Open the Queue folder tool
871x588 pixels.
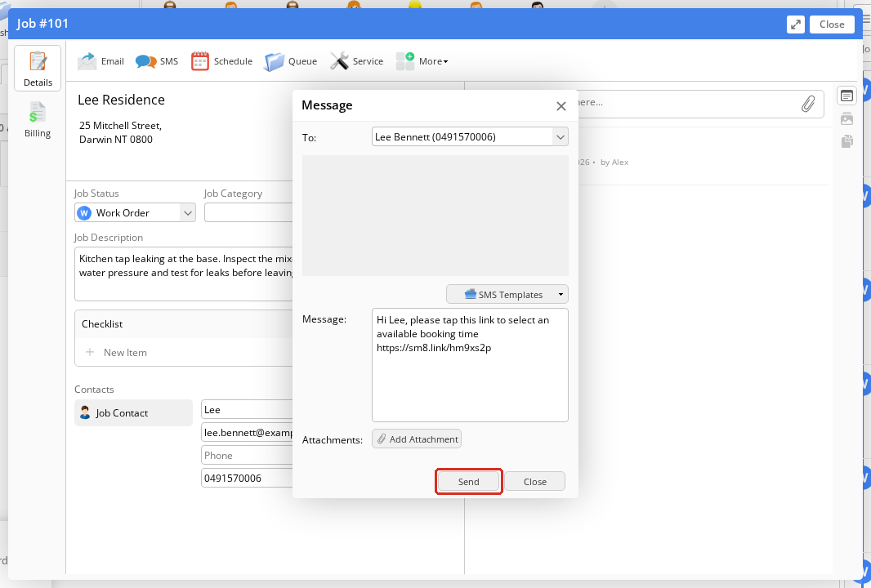291,61
